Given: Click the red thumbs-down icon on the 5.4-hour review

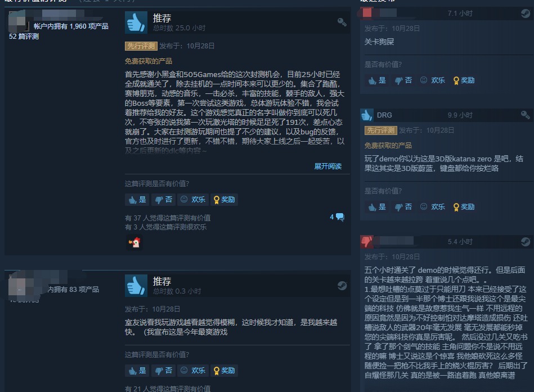Looking at the screenshot, I should click(x=367, y=241).
